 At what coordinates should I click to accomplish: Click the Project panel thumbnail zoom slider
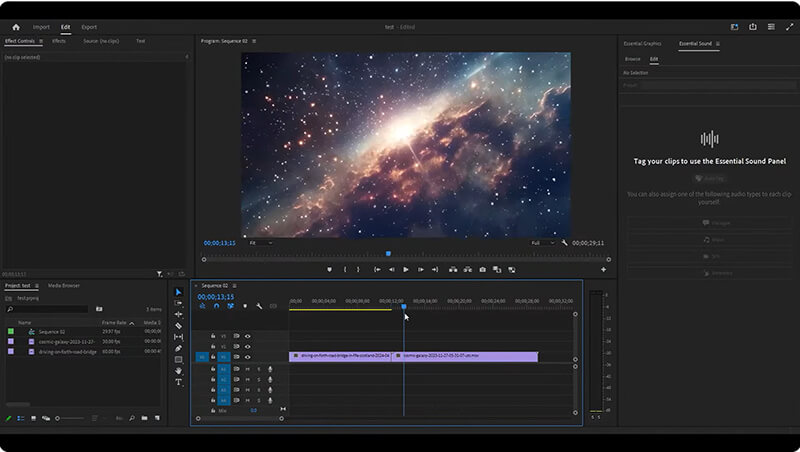click(x=70, y=418)
